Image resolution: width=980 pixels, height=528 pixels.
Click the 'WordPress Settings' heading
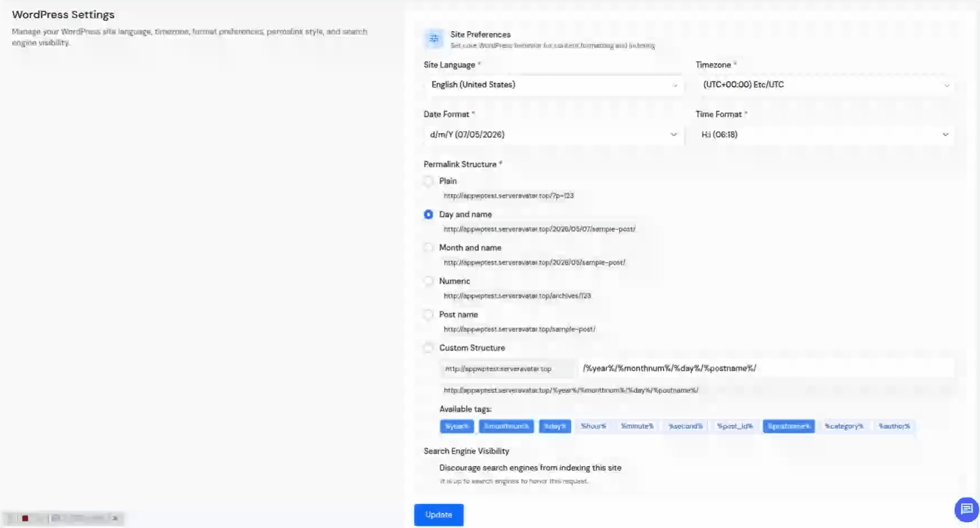[63, 14]
